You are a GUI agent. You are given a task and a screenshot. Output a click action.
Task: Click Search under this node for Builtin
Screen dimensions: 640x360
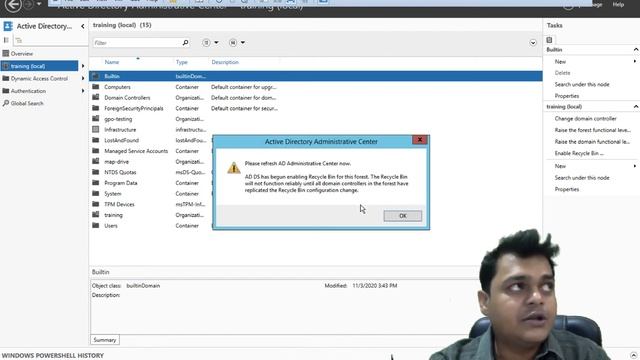pos(582,84)
